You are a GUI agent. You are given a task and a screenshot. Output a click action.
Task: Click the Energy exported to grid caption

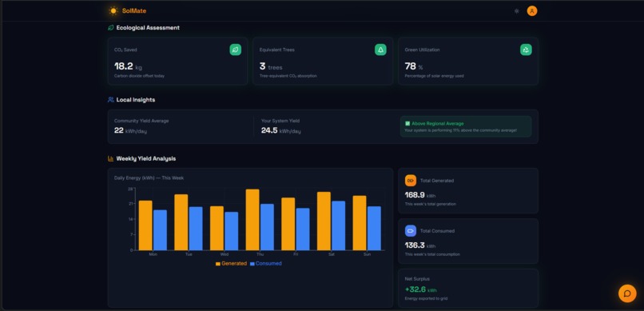[x=426, y=299]
